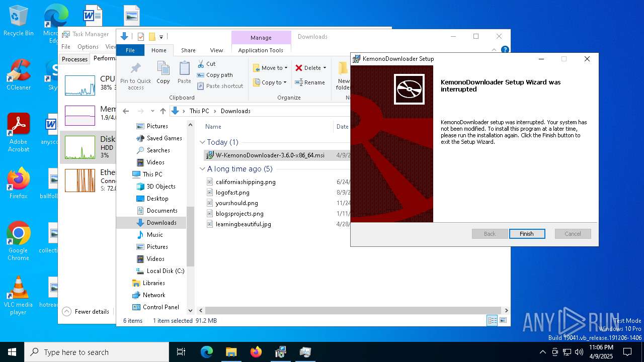The height and width of the screenshot is (362, 644).
Task: Switch to the Share ribbon tab
Action: [188, 50]
